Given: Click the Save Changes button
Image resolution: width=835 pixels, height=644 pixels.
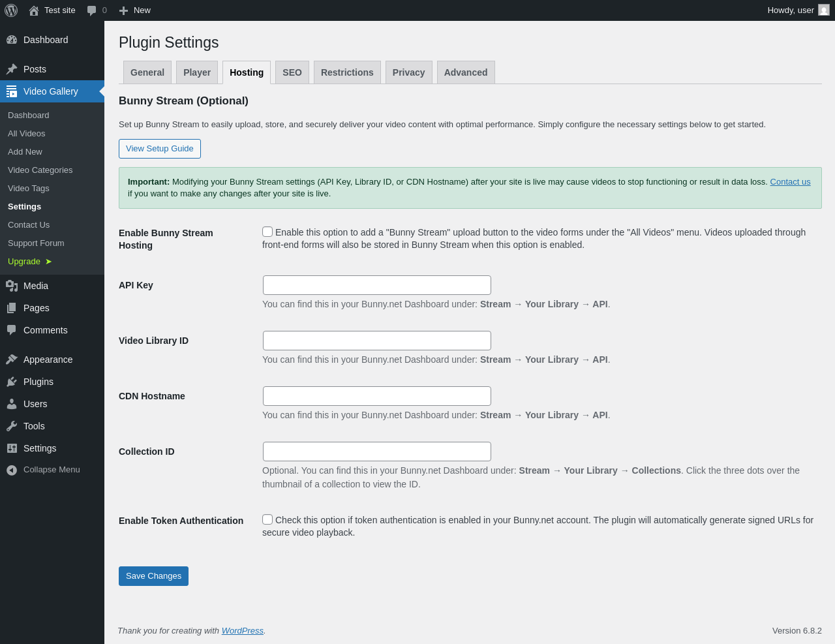Looking at the screenshot, I should pyautogui.click(x=153, y=576).
